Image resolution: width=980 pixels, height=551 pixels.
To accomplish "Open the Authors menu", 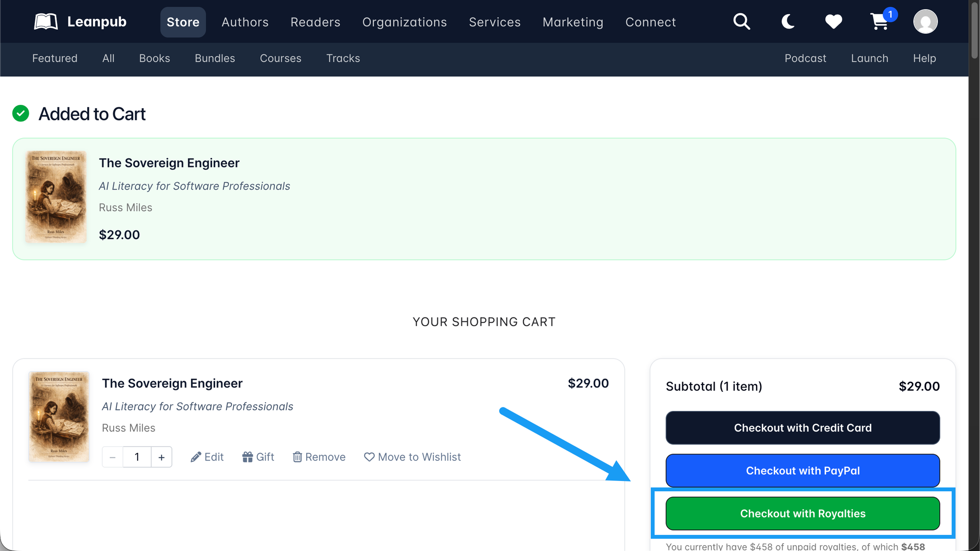I will click(245, 22).
